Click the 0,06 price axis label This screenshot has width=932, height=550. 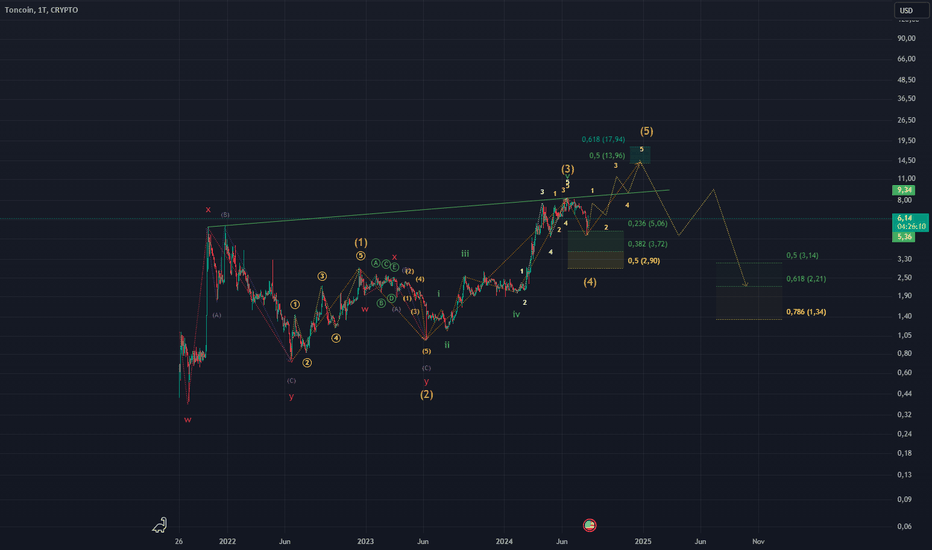coord(904,526)
